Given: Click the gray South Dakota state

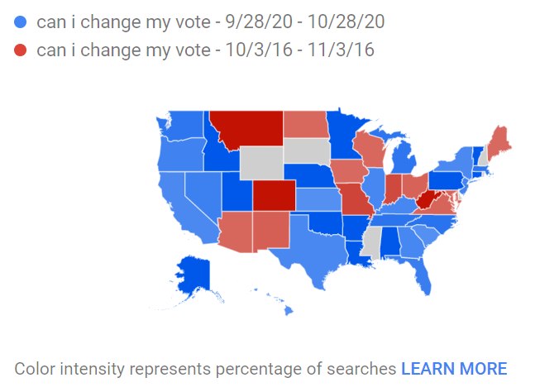Looking at the screenshot, I should coord(307,151).
